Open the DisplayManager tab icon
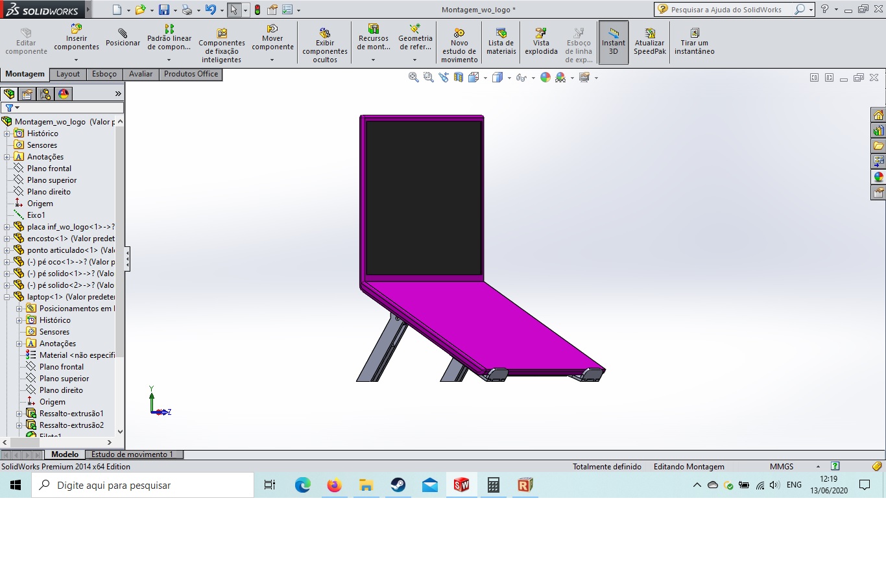 coord(64,94)
